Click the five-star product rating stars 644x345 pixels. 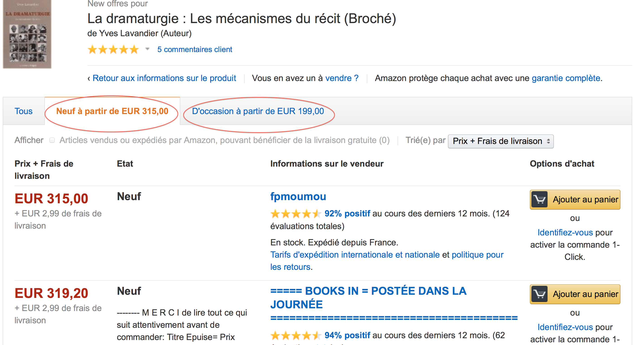pos(113,50)
